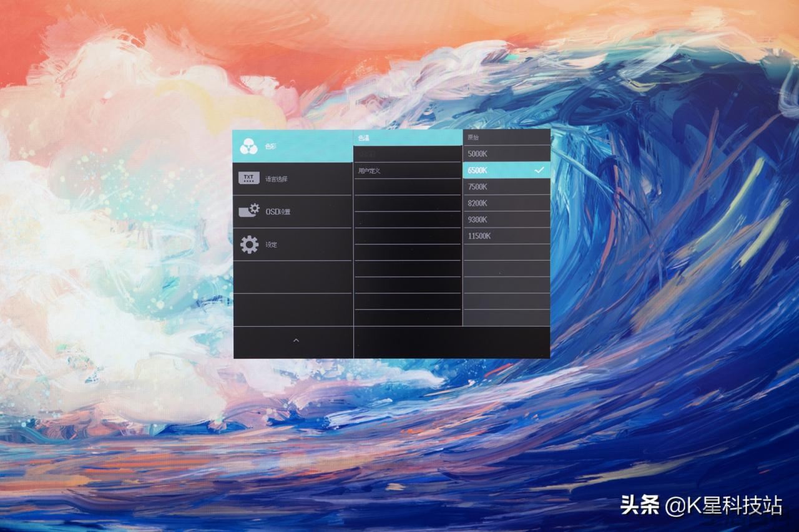
Task: Set color temperature to 11500K
Action: 507,236
